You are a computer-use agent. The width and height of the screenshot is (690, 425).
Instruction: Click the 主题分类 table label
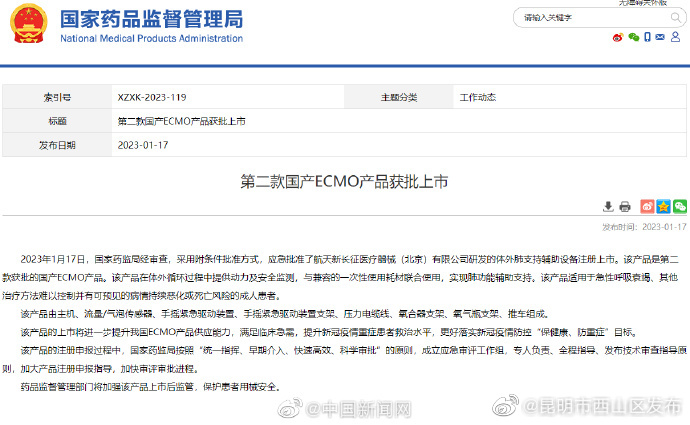pyautogui.click(x=399, y=97)
